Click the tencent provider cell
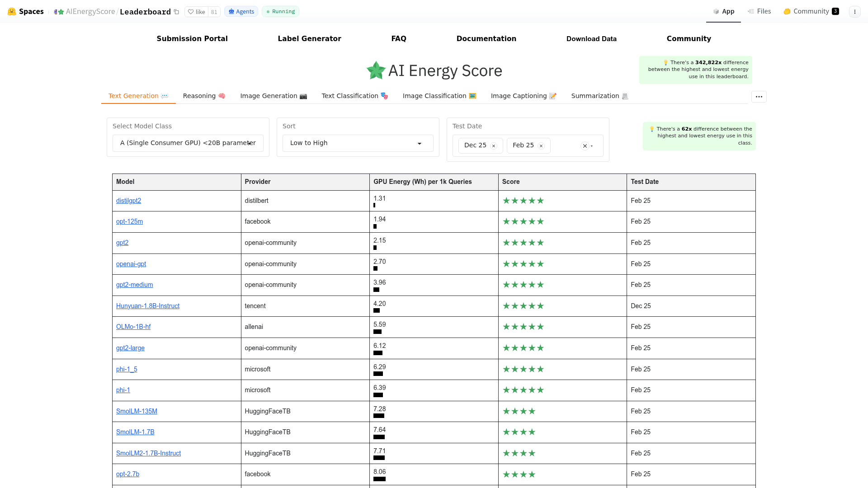This screenshot has width=868, height=488. click(x=305, y=306)
